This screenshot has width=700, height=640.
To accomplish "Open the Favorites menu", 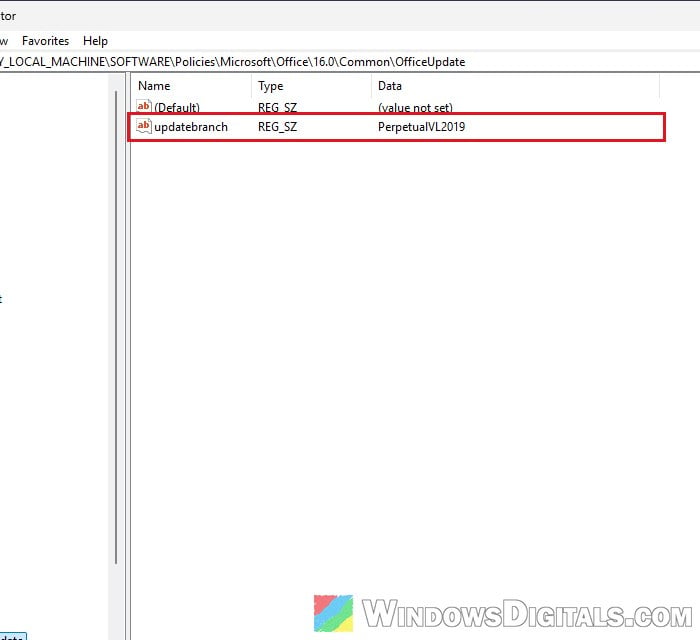I will [46, 41].
